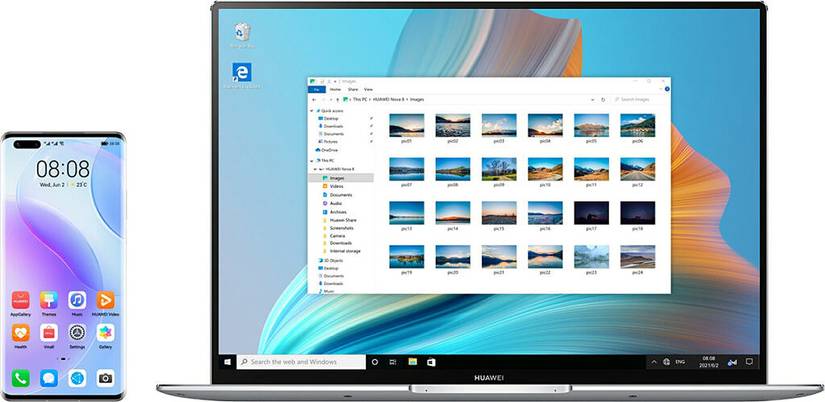The width and height of the screenshot is (825, 402).
Task: Select the Videos folder in the sidebar
Action: point(336,186)
